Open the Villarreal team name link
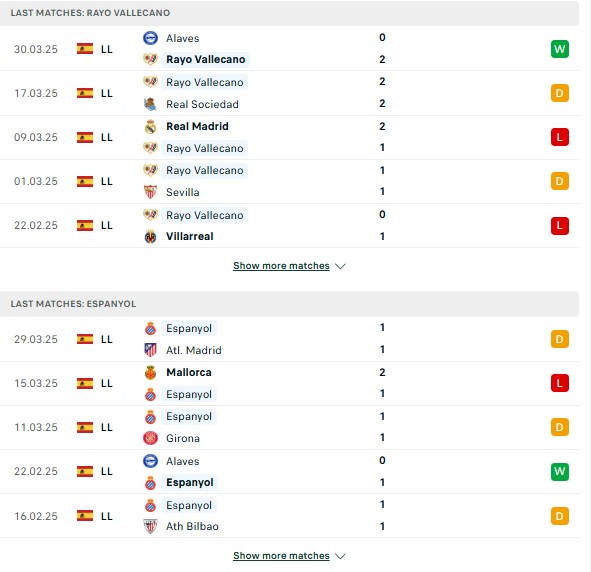The height and width of the screenshot is (572, 591). click(x=190, y=237)
